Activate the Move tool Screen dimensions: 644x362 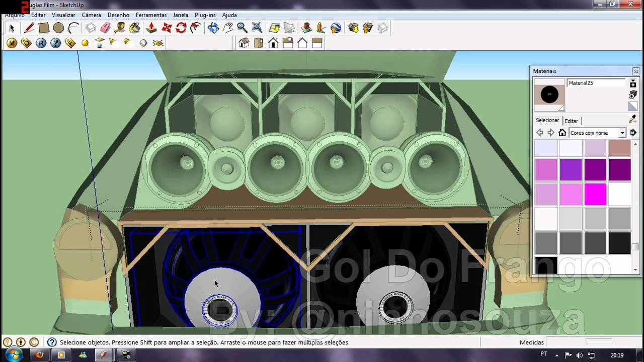[167, 28]
